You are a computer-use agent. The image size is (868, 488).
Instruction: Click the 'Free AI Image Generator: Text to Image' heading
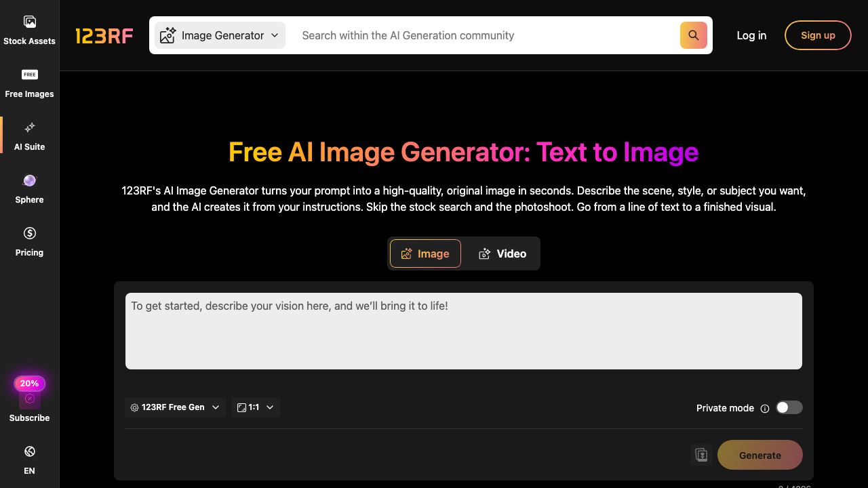pyautogui.click(x=464, y=152)
